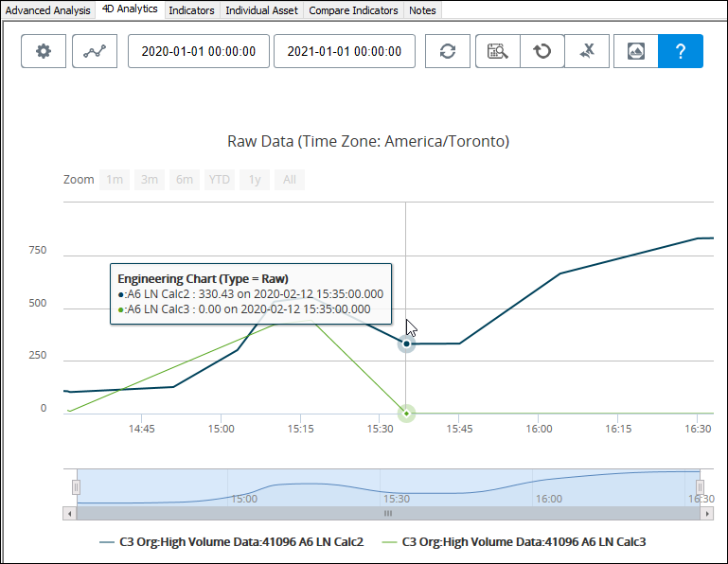This screenshot has height=564, width=728.
Task: Set zoom range to 1m
Action: 115,180
